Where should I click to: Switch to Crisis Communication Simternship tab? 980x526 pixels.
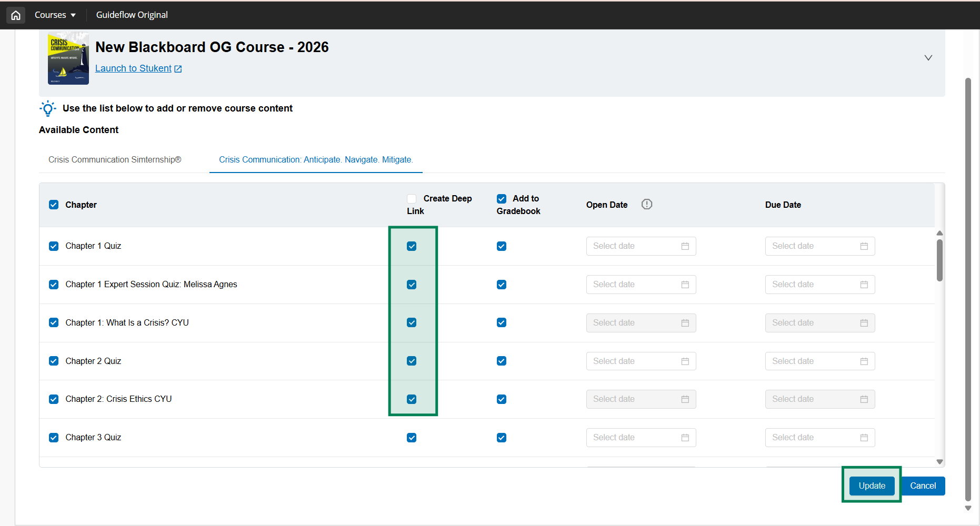coord(115,160)
